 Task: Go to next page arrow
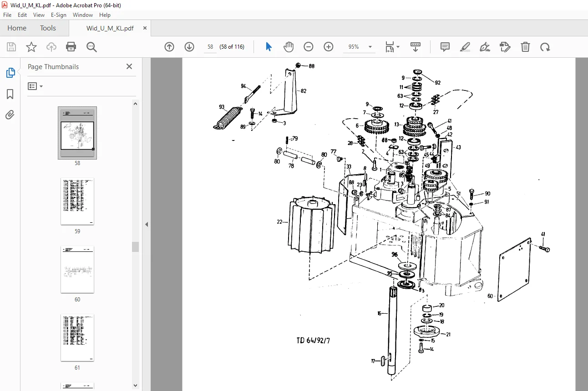tap(189, 47)
